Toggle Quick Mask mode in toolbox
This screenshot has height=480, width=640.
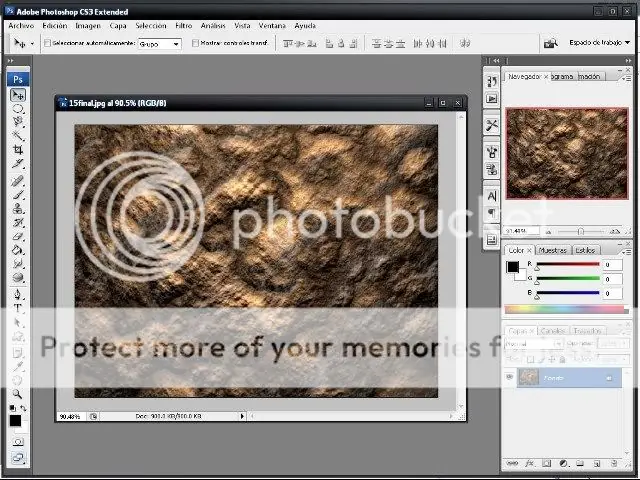coord(18,442)
